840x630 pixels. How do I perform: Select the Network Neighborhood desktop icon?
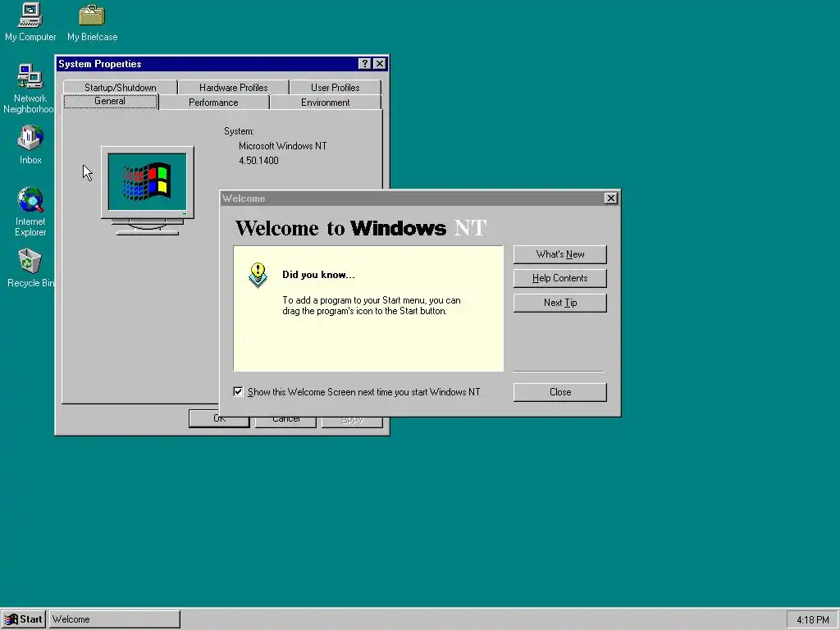point(28,89)
